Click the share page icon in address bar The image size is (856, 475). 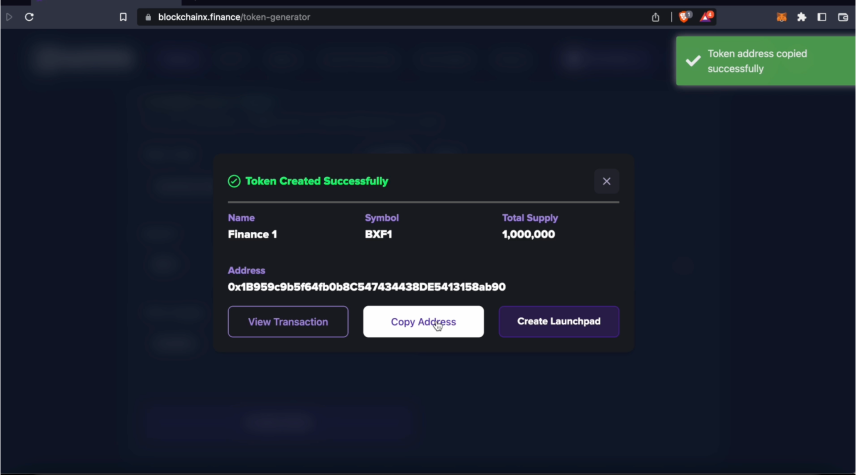coord(655,17)
